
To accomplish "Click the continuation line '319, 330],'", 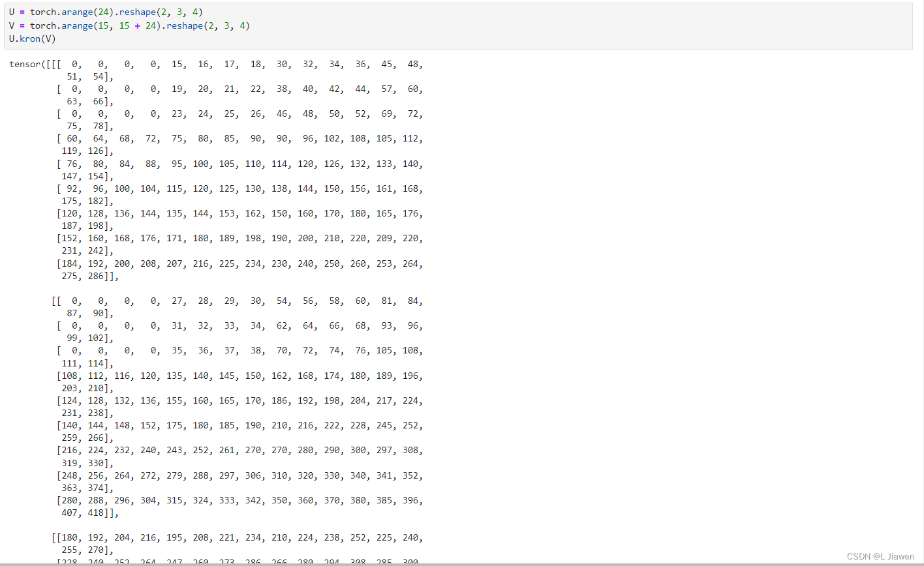I will [87, 463].
